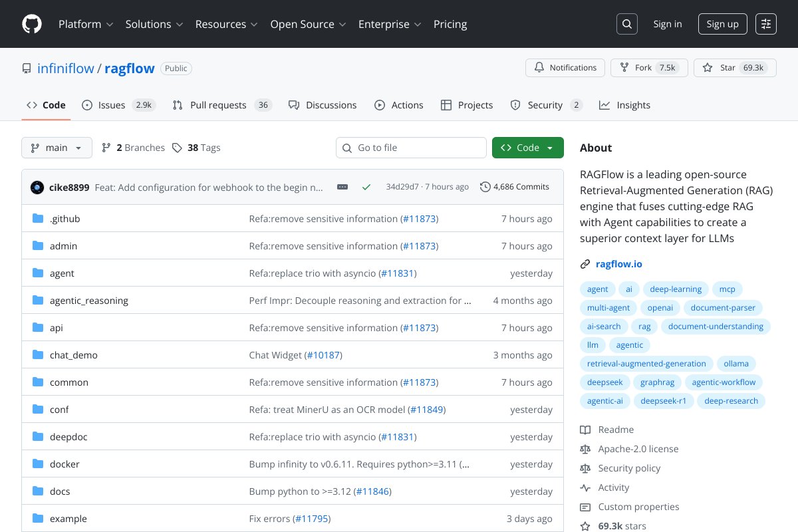Click the chat_demo folder icon
Screen dimensions: 798x532
38,355
